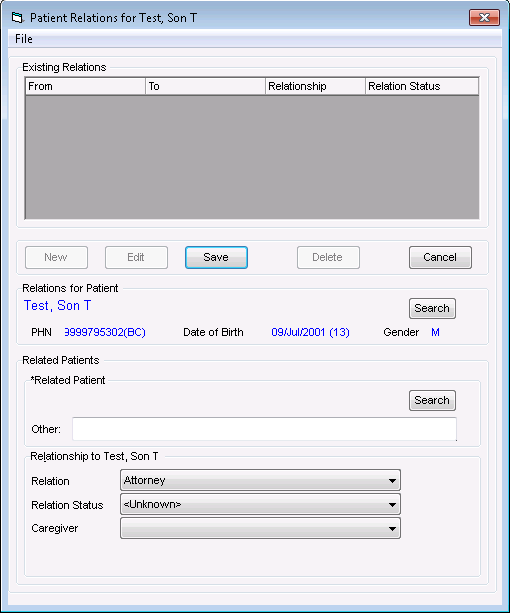Search in Relations for Patient section

tap(432, 308)
